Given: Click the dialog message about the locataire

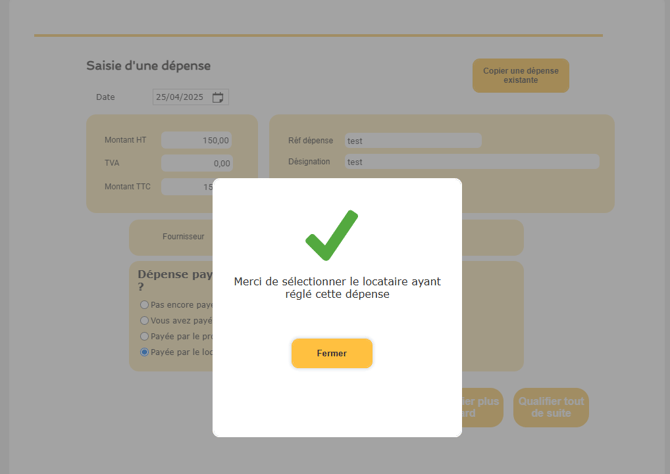Looking at the screenshot, I should [x=337, y=288].
